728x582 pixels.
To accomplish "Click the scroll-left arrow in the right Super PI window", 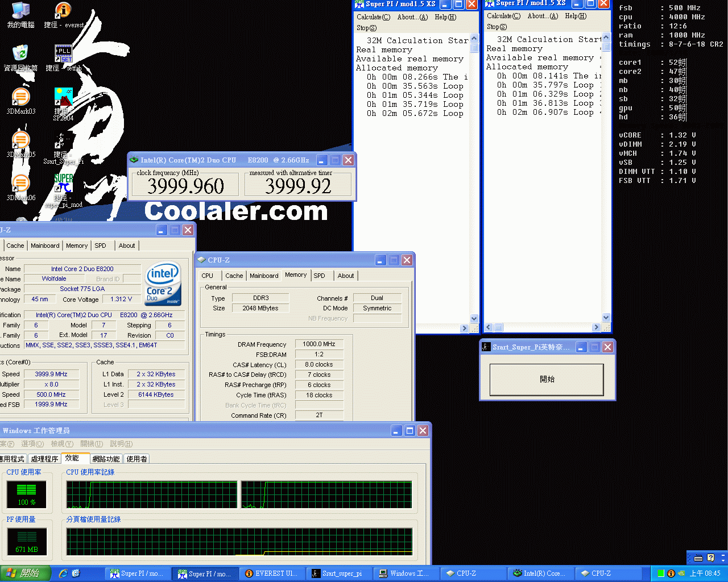I will click(489, 327).
